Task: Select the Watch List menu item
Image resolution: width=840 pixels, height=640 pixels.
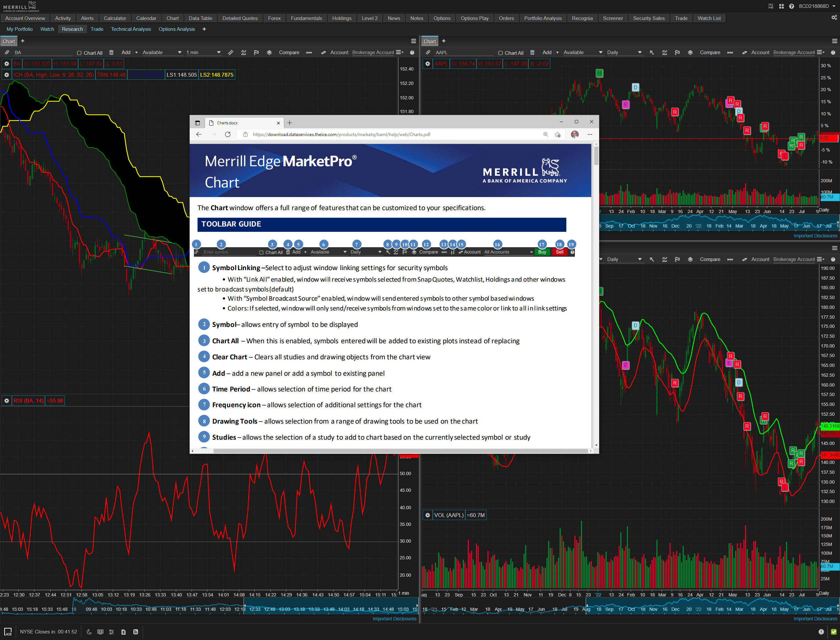Action: [709, 18]
